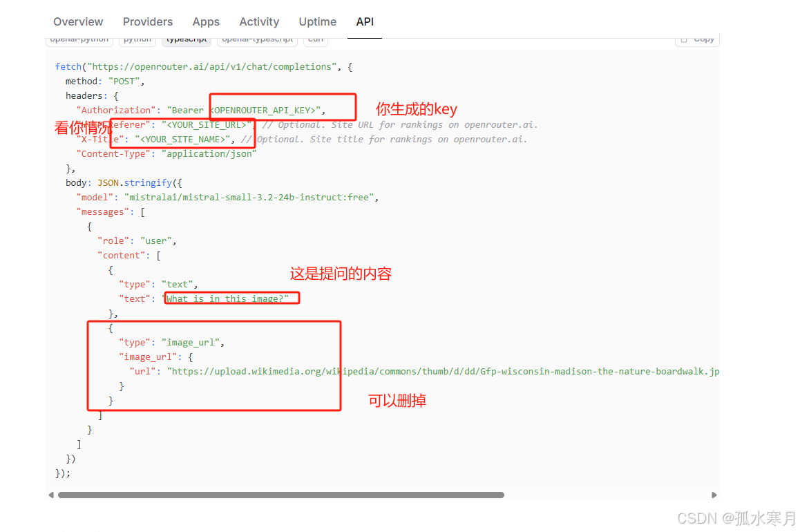Go to the Apps tab
This screenshot has width=800, height=532.
pos(206,22)
